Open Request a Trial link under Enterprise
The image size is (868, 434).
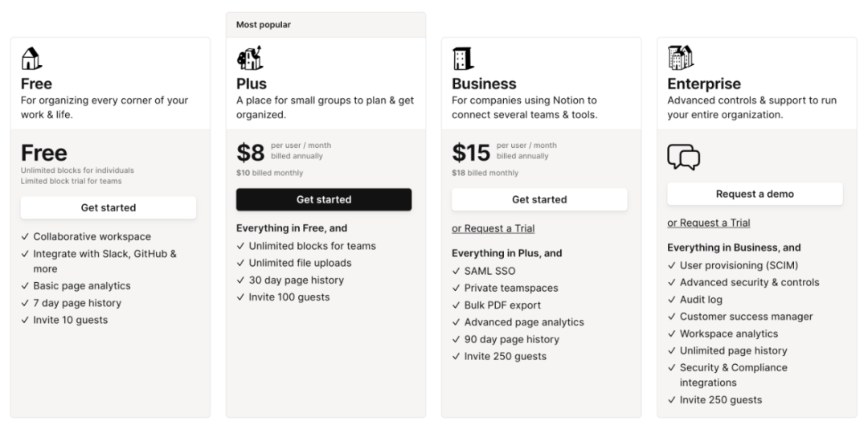coord(708,223)
